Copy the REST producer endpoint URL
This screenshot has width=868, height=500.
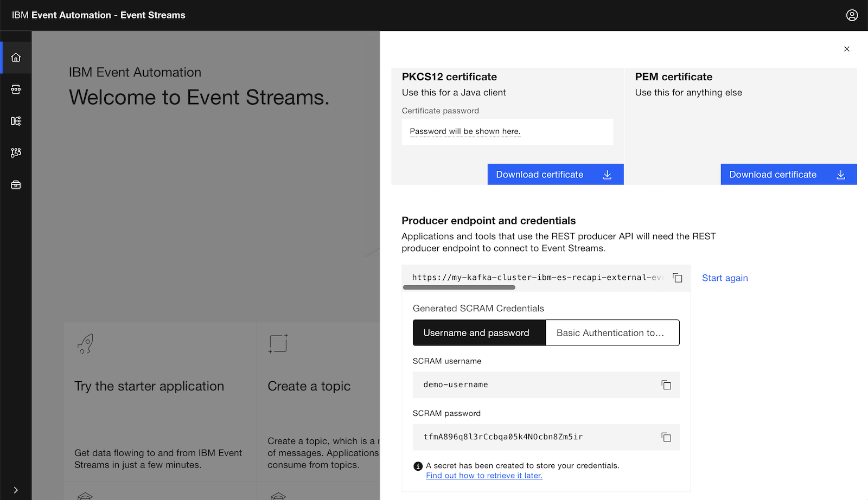tap(678, 278)
